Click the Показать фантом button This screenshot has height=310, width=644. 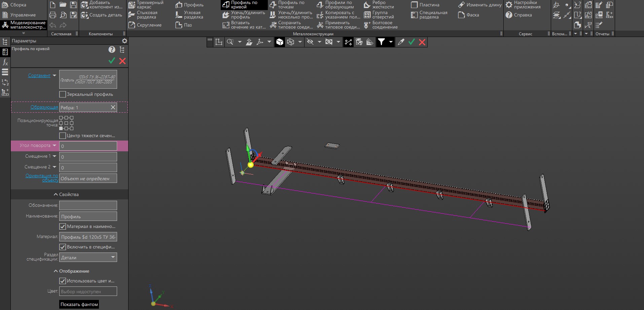click(79, 304)
